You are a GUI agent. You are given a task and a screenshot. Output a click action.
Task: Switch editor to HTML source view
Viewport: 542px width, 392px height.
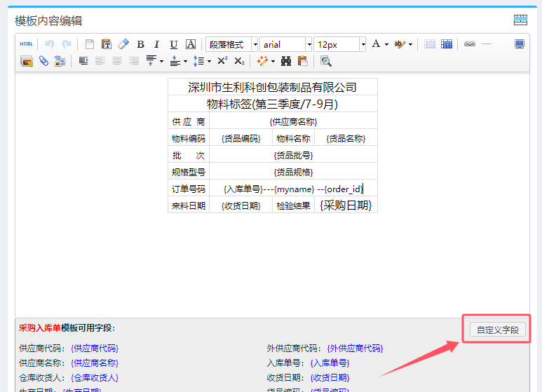[26, 44]
